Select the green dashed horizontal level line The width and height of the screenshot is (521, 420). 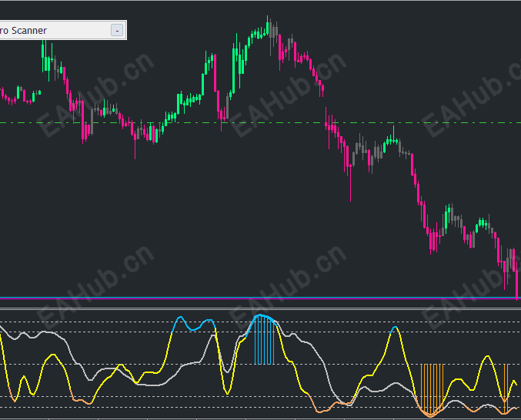tap(260, 123)
